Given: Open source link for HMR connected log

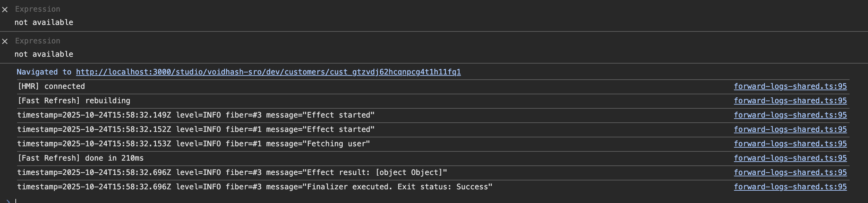Looking at the screenshot, I should (x=790, y=86).
